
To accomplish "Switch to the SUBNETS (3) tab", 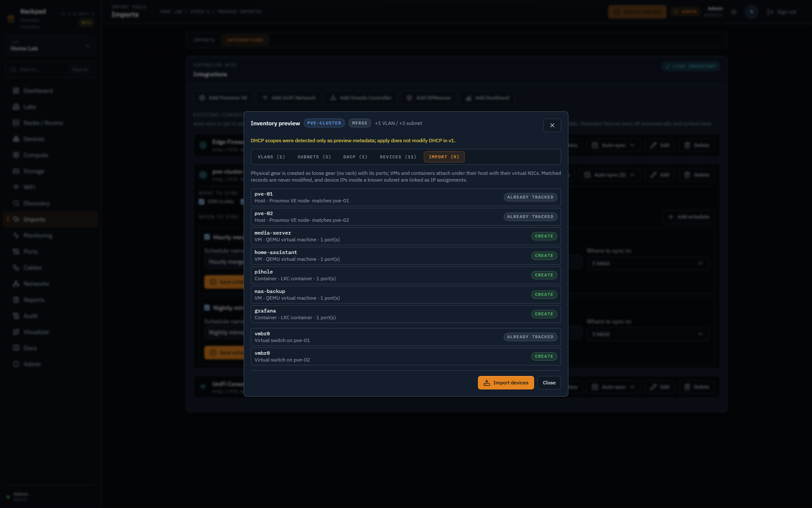I will click(x=314, y=157).
